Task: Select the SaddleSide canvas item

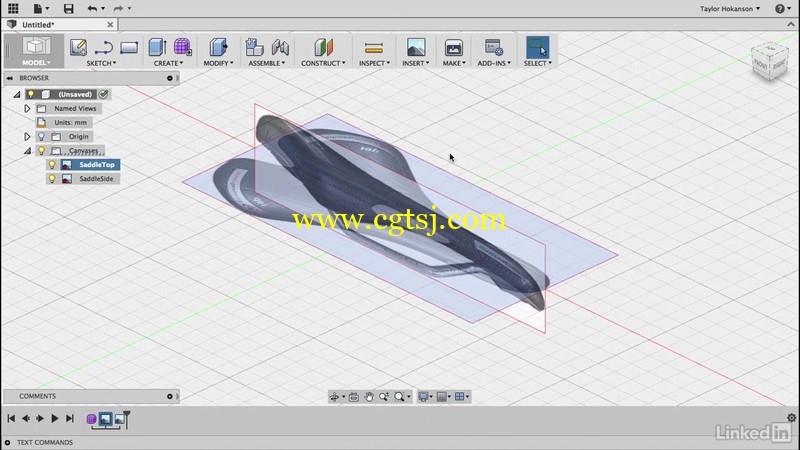Action: (x=96, y=179)
